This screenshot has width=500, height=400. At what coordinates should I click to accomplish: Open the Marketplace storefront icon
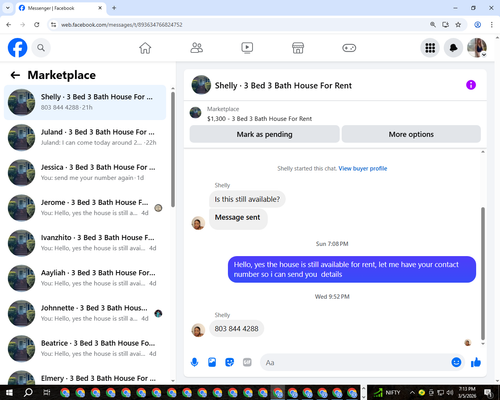point(298,48)
